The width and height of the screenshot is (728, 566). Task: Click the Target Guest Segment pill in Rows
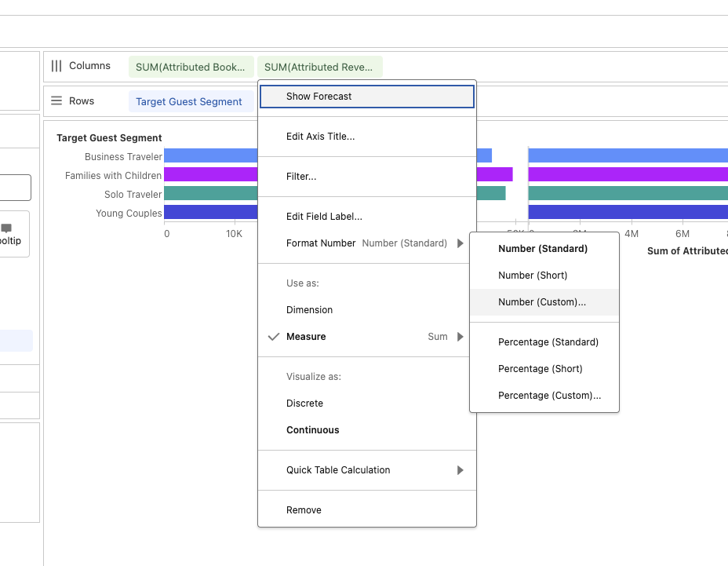coord(189,101)
